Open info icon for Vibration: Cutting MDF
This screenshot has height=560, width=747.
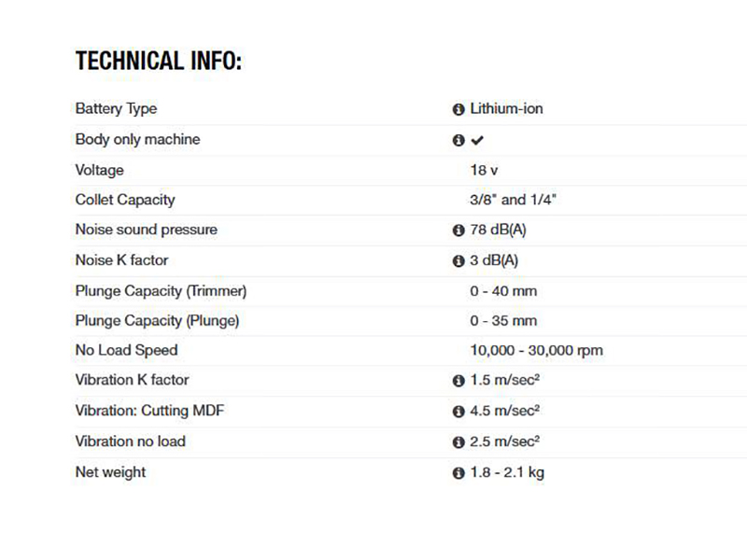point(458,412)
